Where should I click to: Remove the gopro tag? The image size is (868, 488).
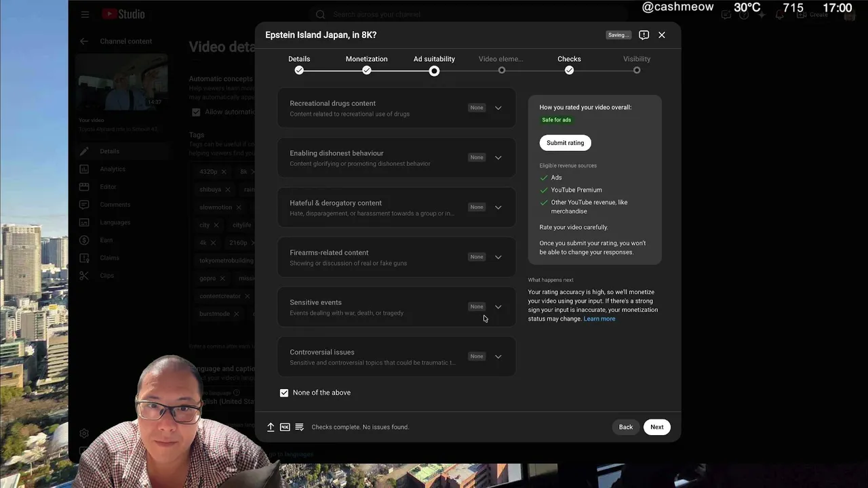(222, 279)
